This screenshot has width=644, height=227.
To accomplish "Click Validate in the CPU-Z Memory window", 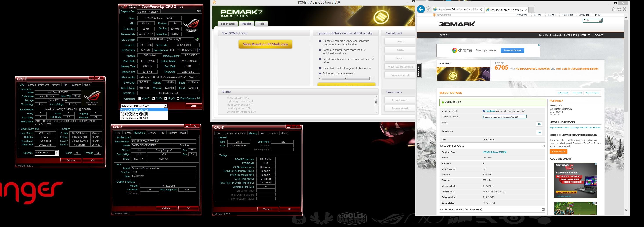I will (x=267, y=209).
